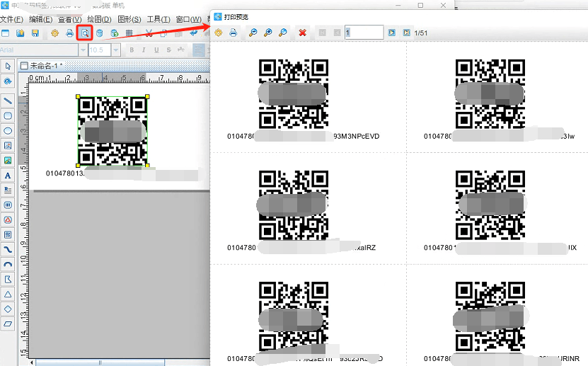Viewport: 588px width, 366px height.
Task: Open settings gear in print preview window
Action: coord(219,33)
